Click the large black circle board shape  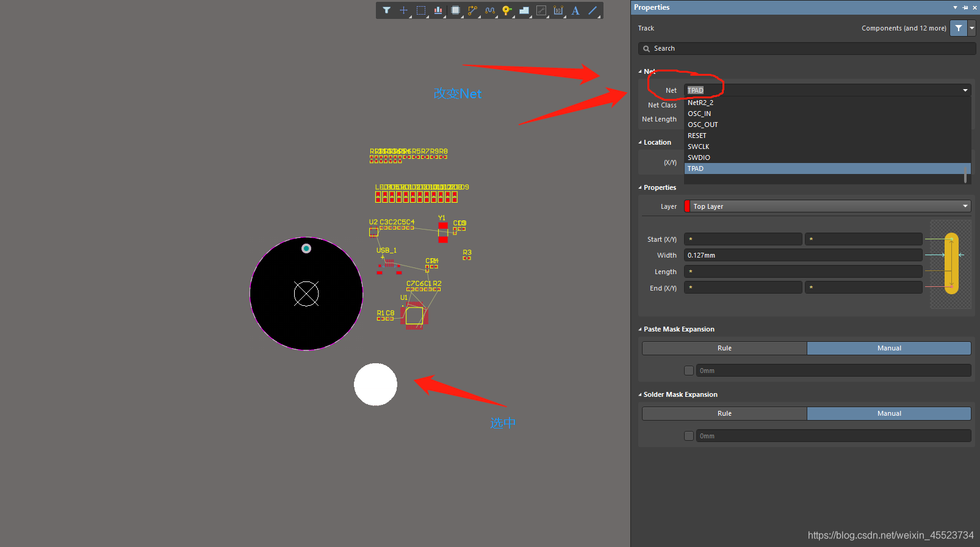point(306,294)
